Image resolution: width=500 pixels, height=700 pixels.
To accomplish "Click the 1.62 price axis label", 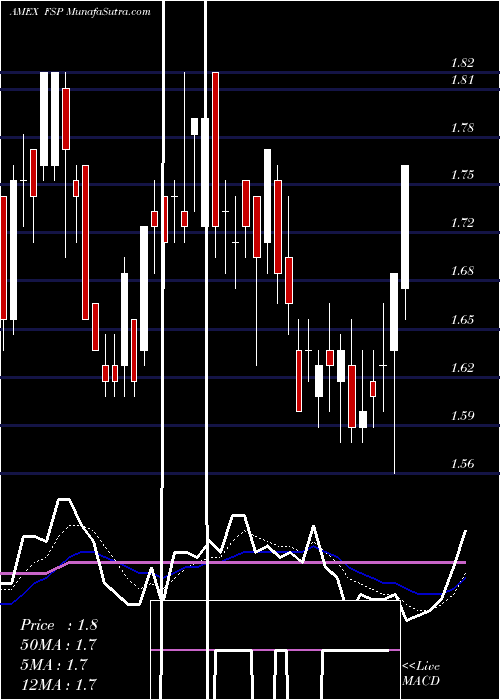I will pyautogui.click(x=462, y=367).
